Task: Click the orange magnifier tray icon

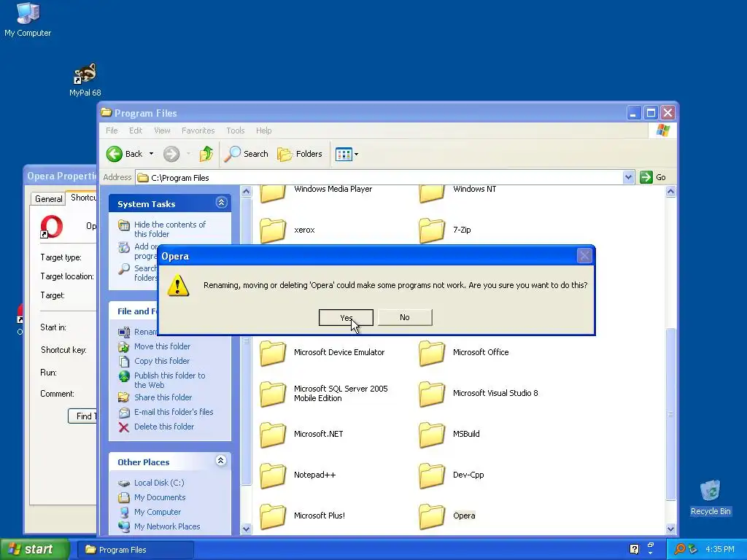Action: point(680,549)
